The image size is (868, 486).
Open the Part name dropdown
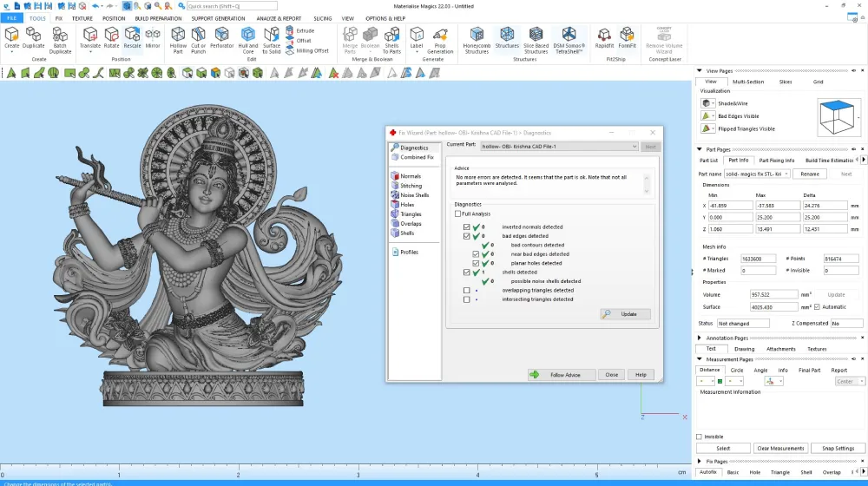point(757,174)
